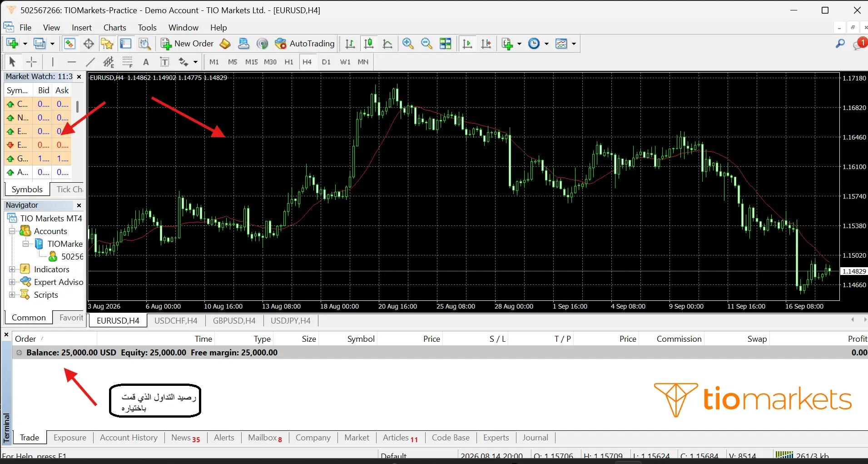This screenshot has height=464, width=868.
Task: Zoom in on the chart
Action: 408,44
